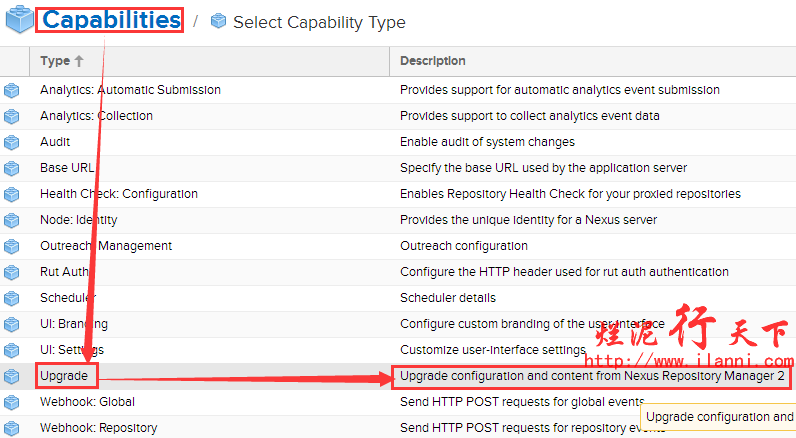Click the cube icon for Webhook: Global

pyautogui.click(x=12, y=402)
